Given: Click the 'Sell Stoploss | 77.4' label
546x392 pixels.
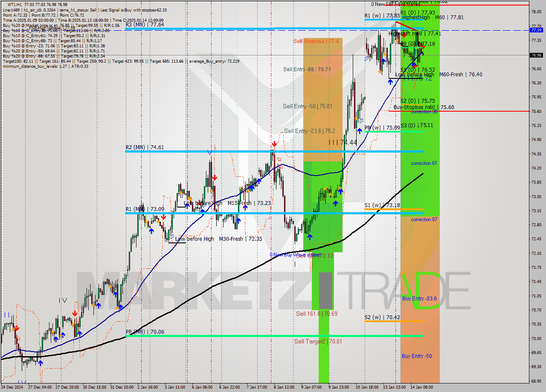Looking at the screenshot, I should pos(316,41).
